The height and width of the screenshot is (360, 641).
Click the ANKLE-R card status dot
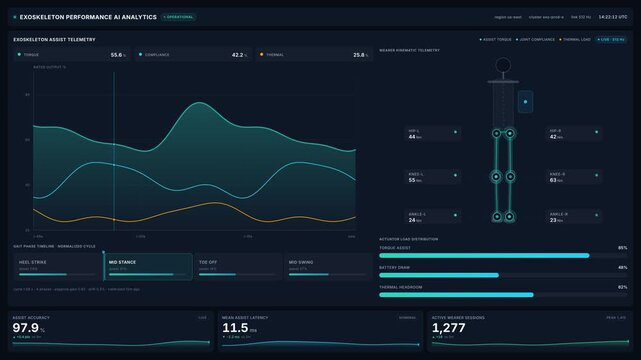596,215
